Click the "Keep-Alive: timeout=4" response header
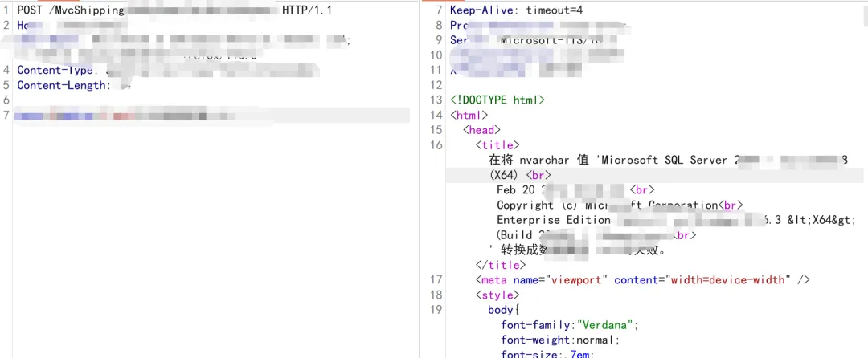868x358 pixels. pos(516,10)
